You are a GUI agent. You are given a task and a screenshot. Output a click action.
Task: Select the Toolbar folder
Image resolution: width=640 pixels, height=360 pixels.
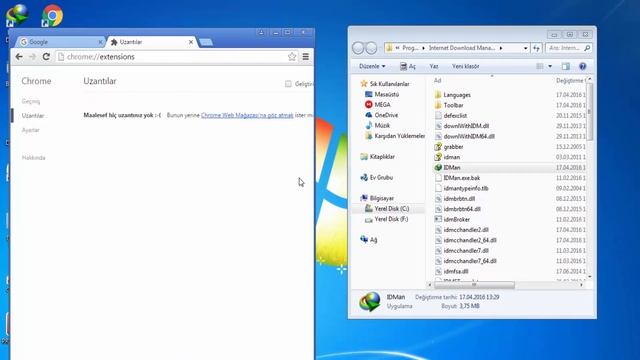[x=449, y=105]
